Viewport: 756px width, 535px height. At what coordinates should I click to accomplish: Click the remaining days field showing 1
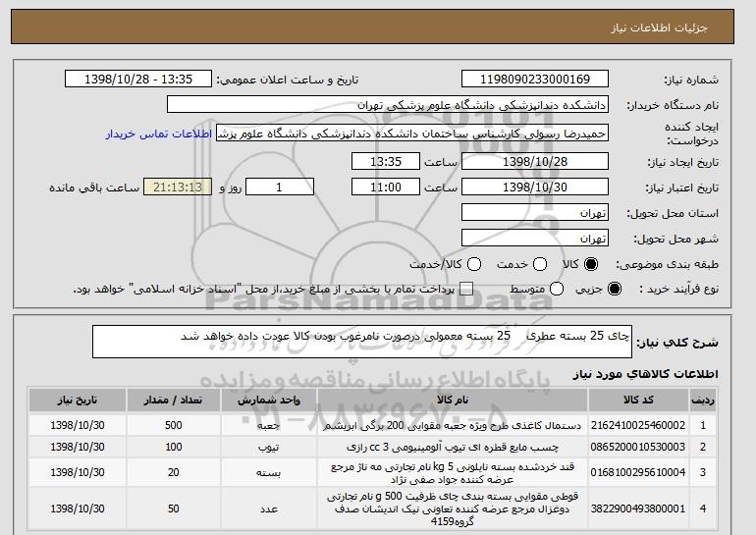pyautogui.click(x=280, y=187)
